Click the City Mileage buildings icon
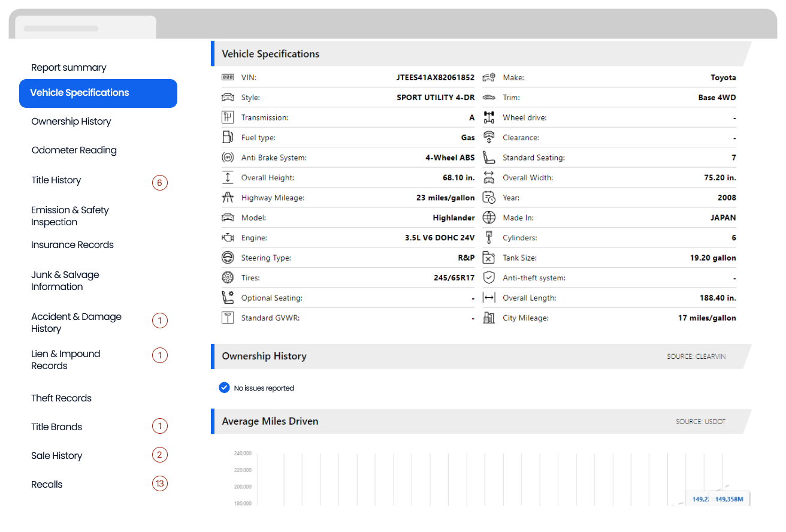The width and height of the screenshot is (786, 532). click(489, 318)
